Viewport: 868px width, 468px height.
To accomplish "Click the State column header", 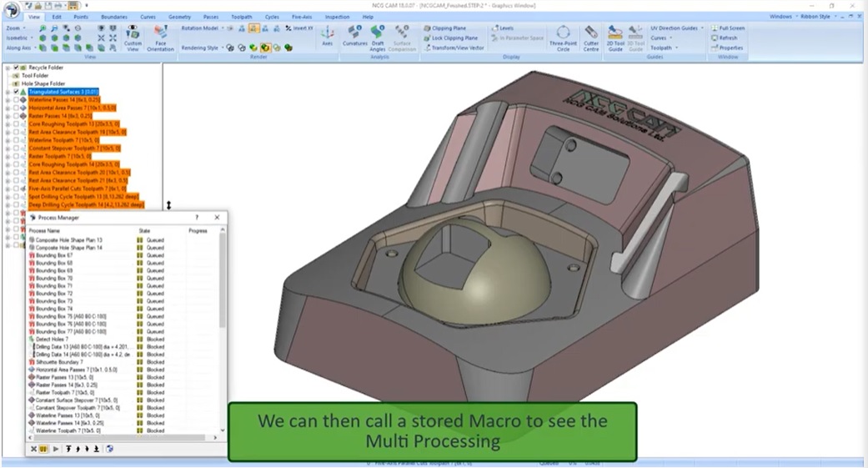I will pos(144,230).
